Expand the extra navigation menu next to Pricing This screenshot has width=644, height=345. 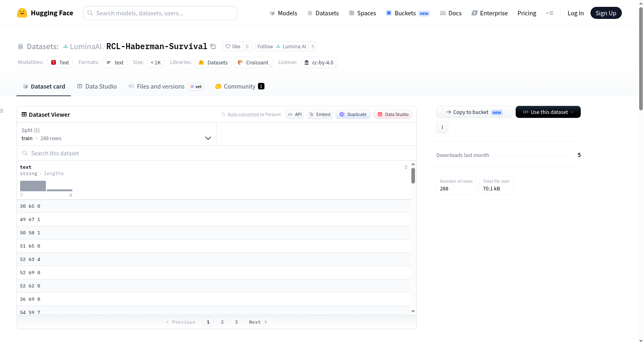point(549,13)
